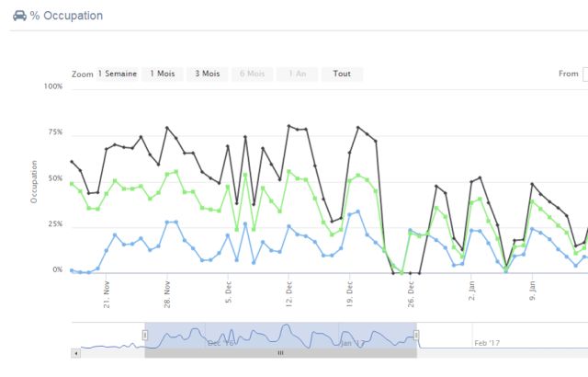Set zoom to 1 Semaine
588x377 pixels.
click(118, 74)
